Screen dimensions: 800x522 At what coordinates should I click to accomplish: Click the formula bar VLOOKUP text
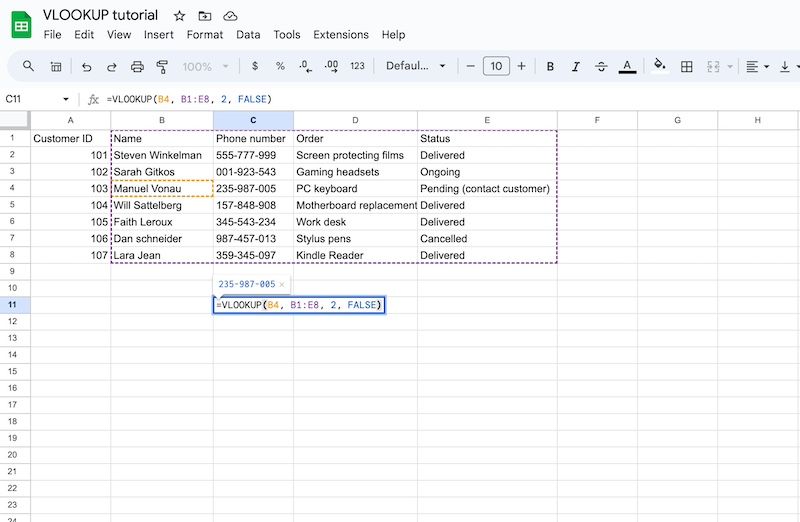point(189,99)
